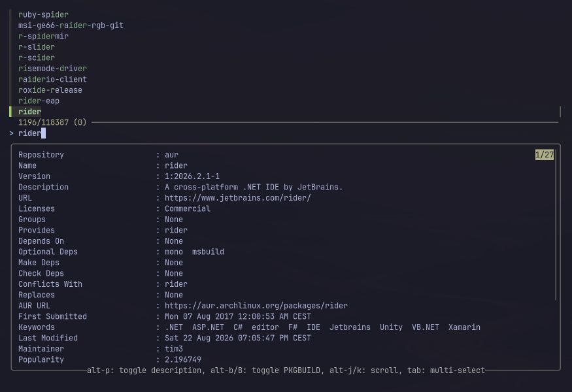Click the tab: multi-select hint
This screenshot has width=572, height=392.
click(x=446, y=370)
